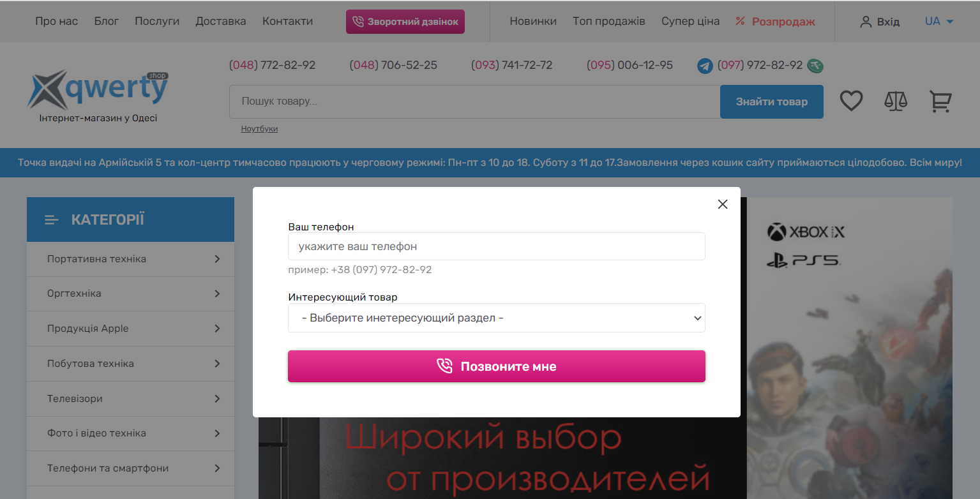The height and width of the screenshot is (499, 980).
Task: Open the wishlist heart icon
Action: [x=851, y=101]
